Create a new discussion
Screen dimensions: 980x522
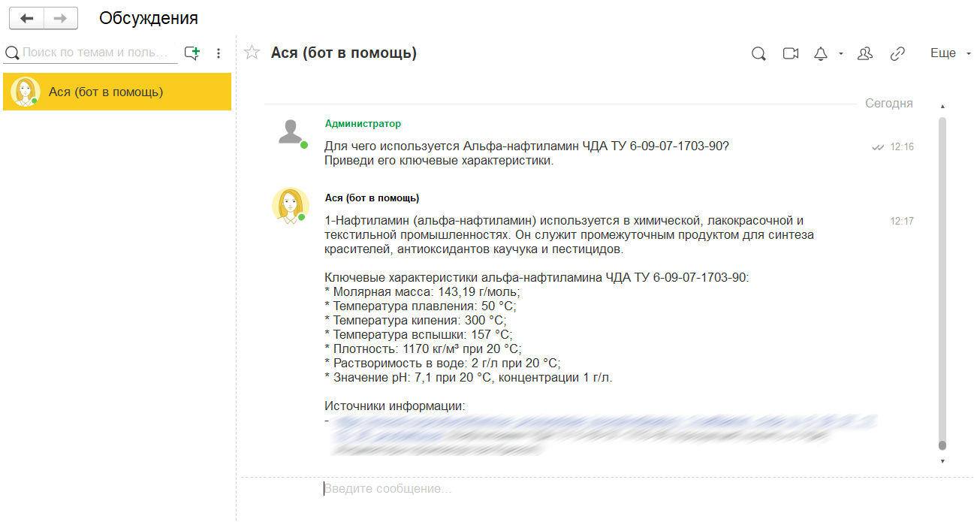tap(192, 53)
